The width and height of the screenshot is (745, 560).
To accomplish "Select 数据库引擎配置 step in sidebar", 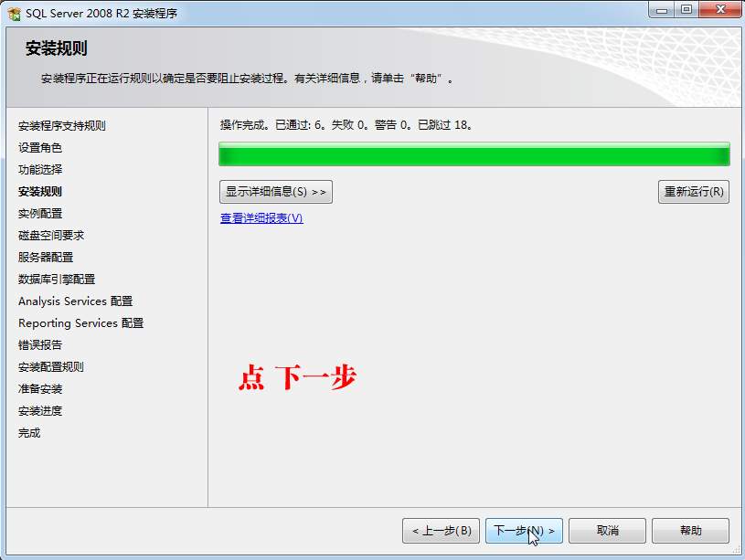I will pos(57,280).
